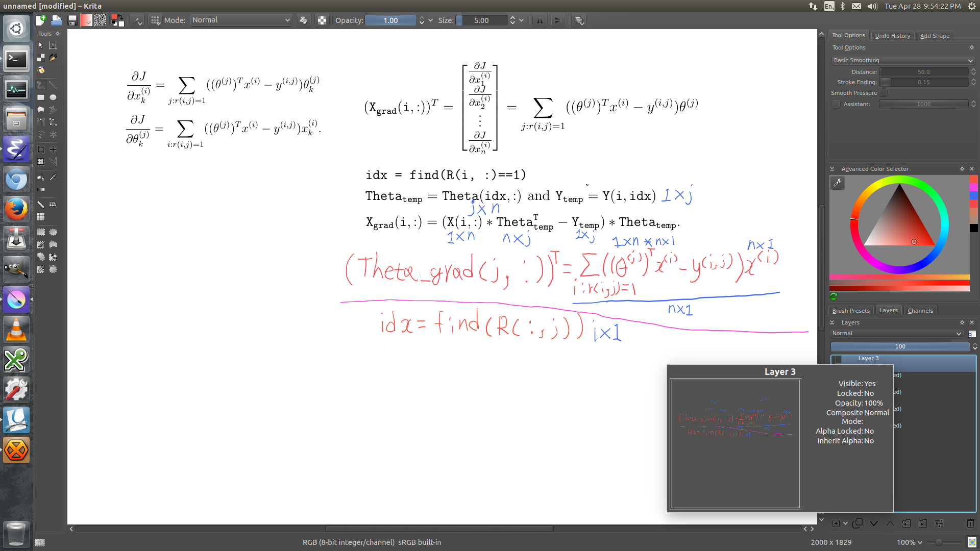The height and width of the screenshot is (551, 980).
Task: Select the Layers tab
Action: pyautogui.click(x=889, y=310)
